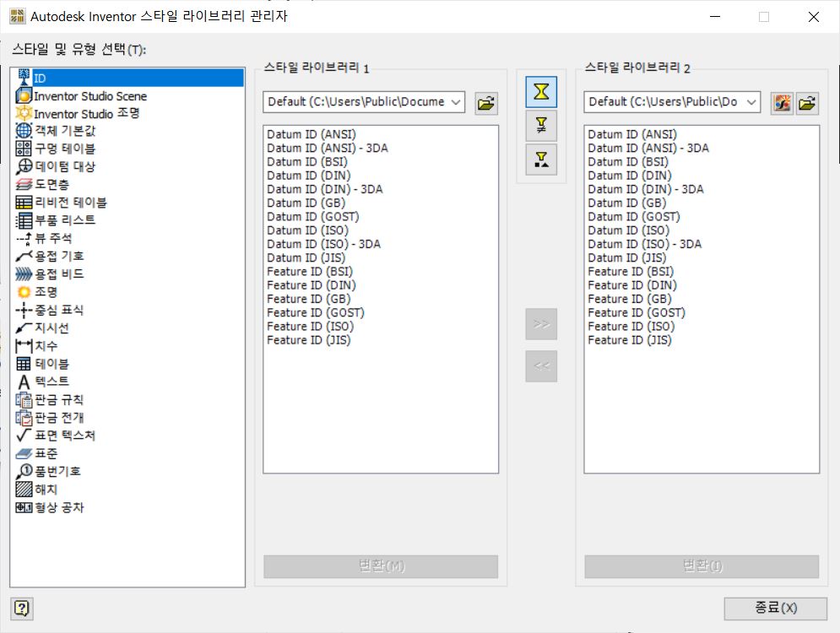840x633 pixels.
Task: Select the ID style type icon
Action: pos(24,78)
